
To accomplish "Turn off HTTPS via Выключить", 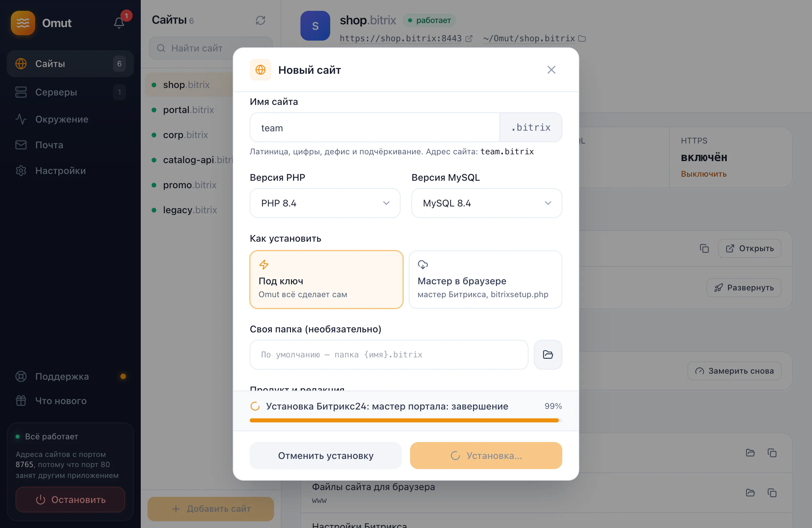I will (x=703, y=174).
